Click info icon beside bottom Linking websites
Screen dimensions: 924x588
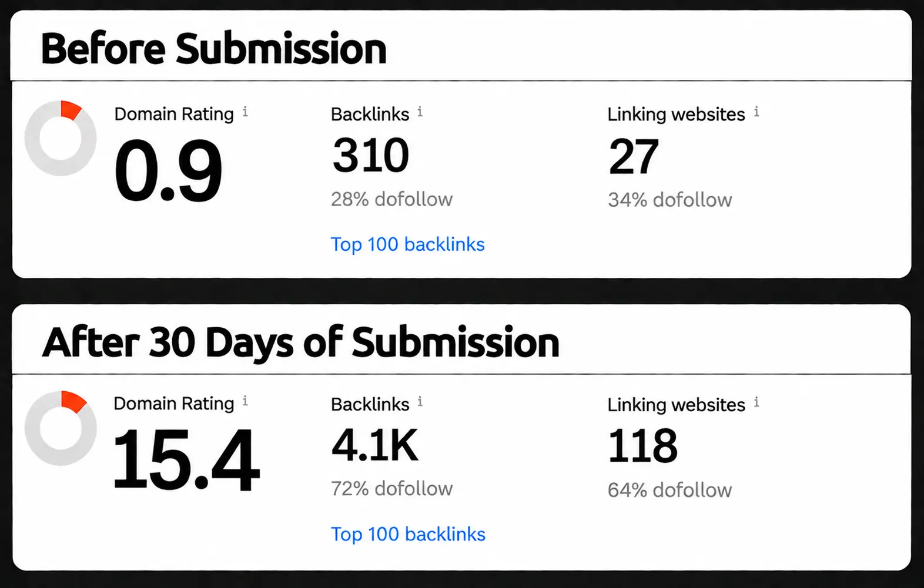tap(756, 402)
